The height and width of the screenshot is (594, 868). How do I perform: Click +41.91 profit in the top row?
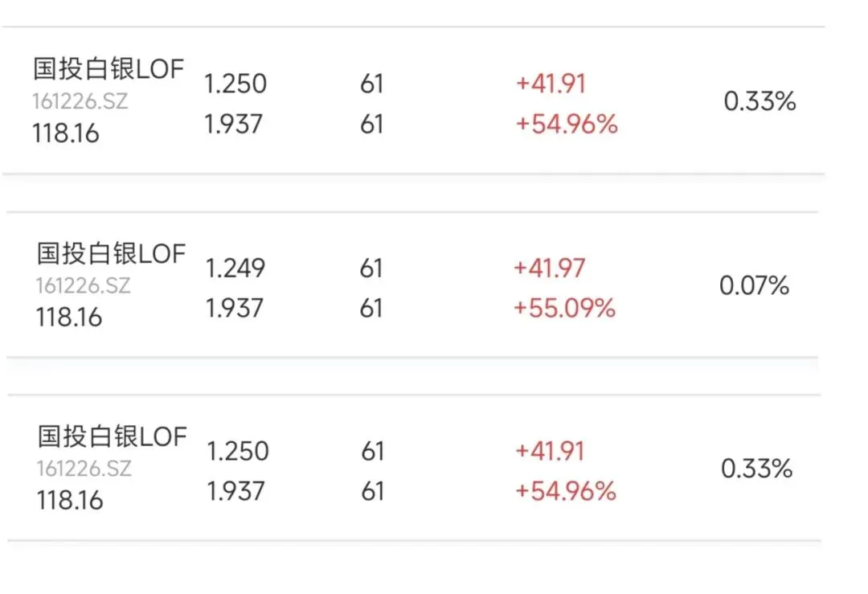[x=551, y=84]
